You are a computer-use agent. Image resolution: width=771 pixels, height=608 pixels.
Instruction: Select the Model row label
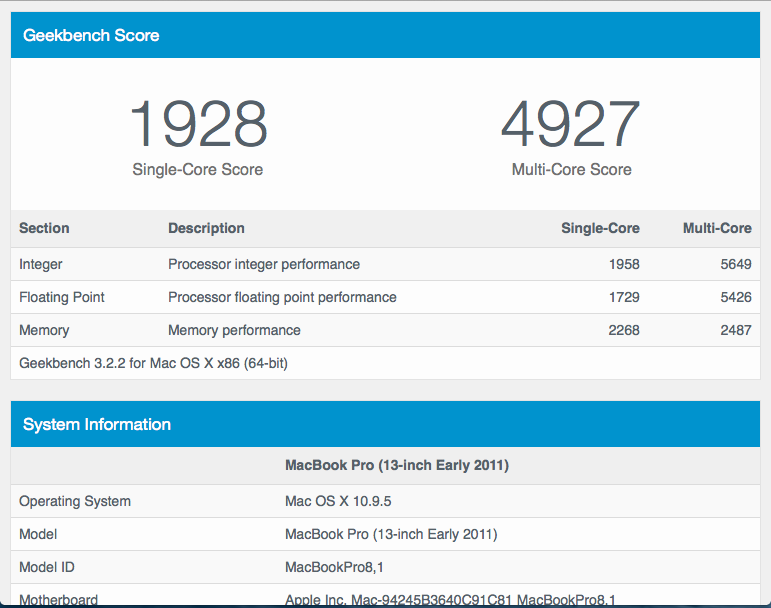click(38, 534)
